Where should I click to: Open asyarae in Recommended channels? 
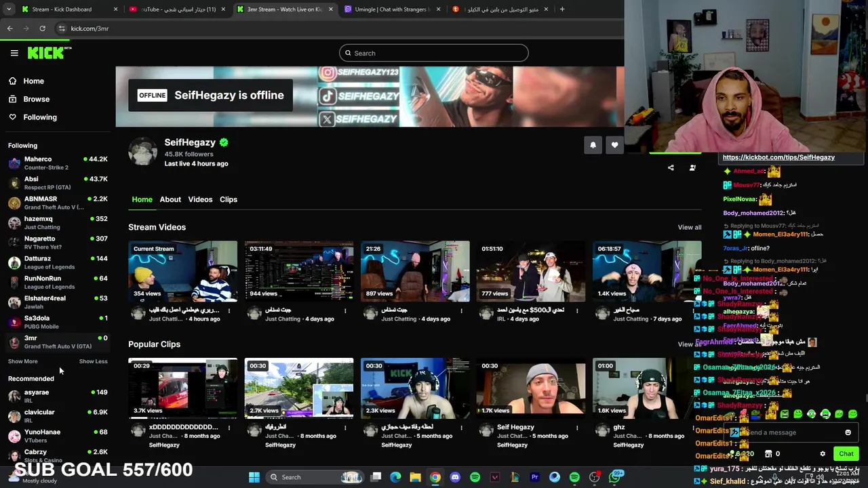(x=58, y=396)
